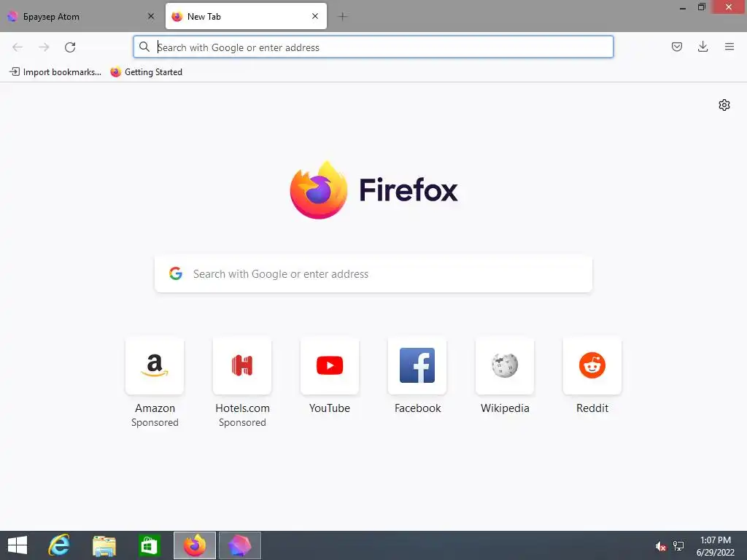This screenshot has height=560, width=747.
Task: Focus the Google search box on page
Action: click(373, 274)
